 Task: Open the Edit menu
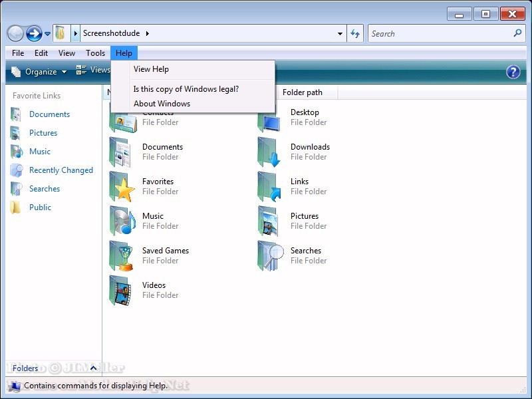tap(41, 53)
